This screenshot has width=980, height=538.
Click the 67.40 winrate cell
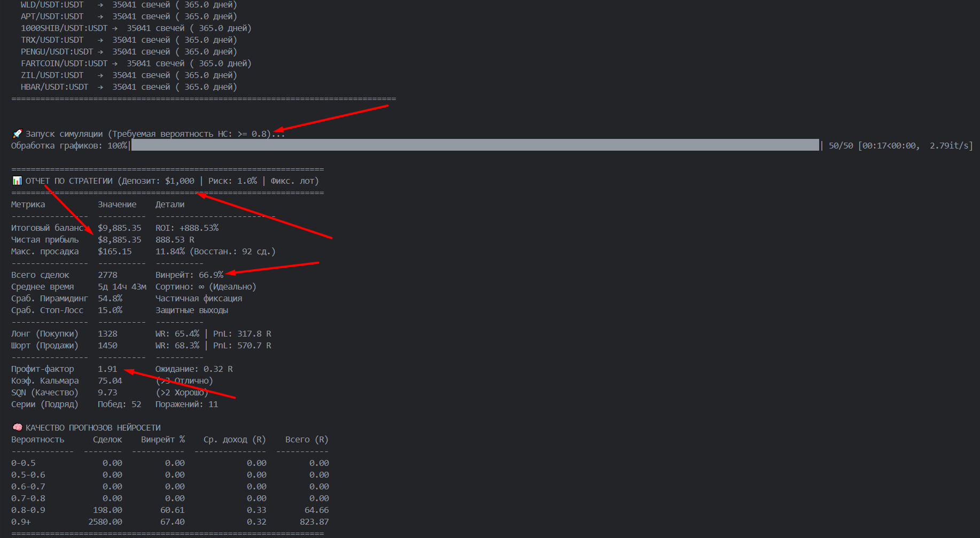173,522
